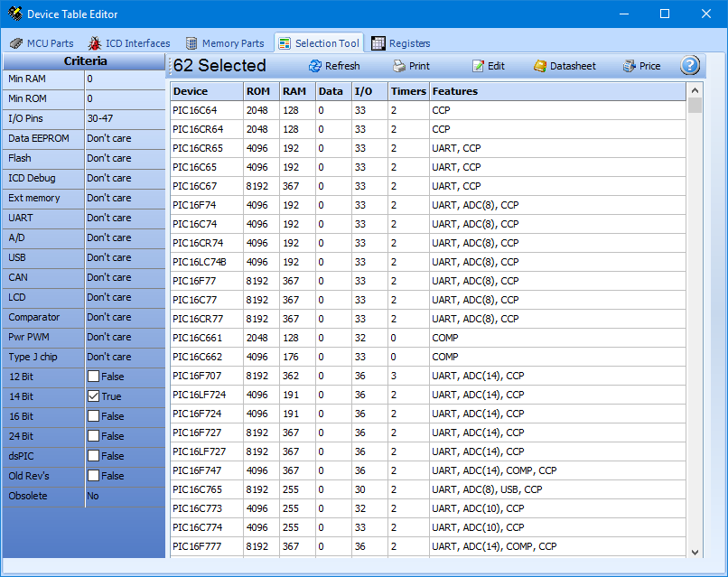Uncheck the 14 Bit checkbox
The image size is (728, 577).
[93, 396]
